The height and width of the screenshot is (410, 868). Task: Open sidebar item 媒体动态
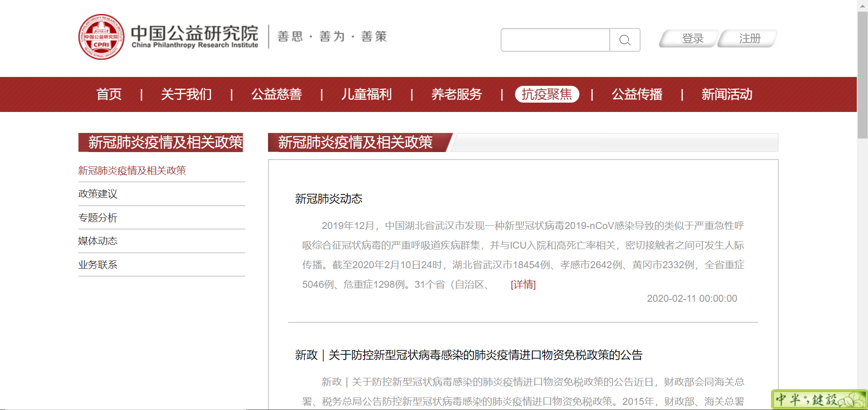(x=98, y=241)
